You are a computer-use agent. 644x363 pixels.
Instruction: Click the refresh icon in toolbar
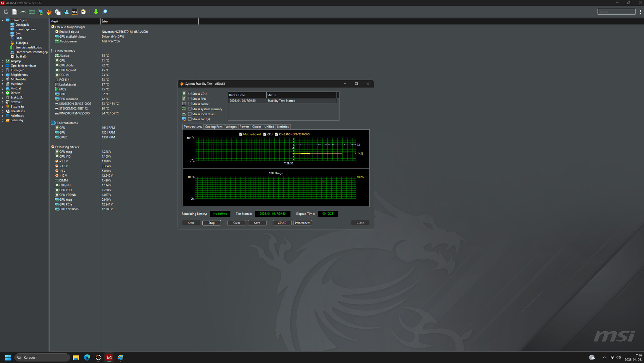[x=6, y=12]
